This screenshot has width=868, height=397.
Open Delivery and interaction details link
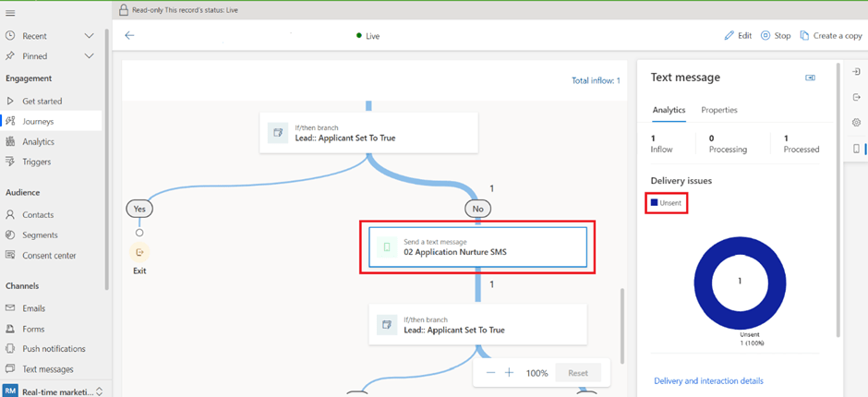(708, 380)
